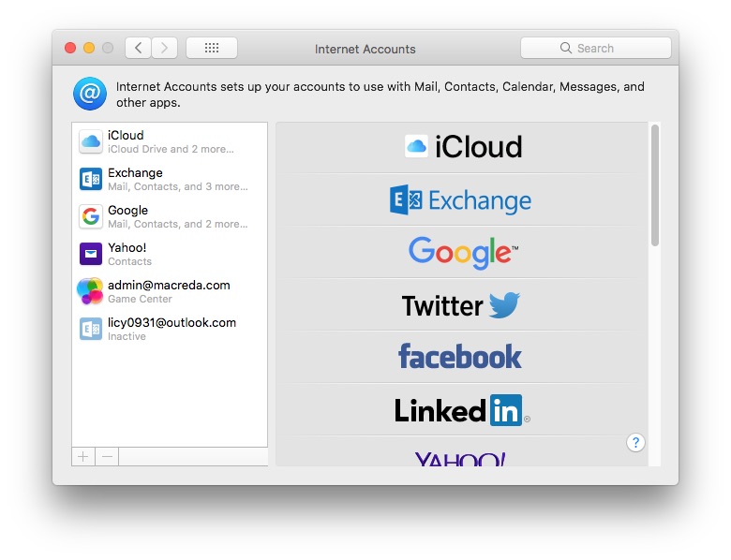Image resolution: width=731 pixels, height=560 pixels.
Task: Click the Twitter bird logo
Action: pos(504,305)
